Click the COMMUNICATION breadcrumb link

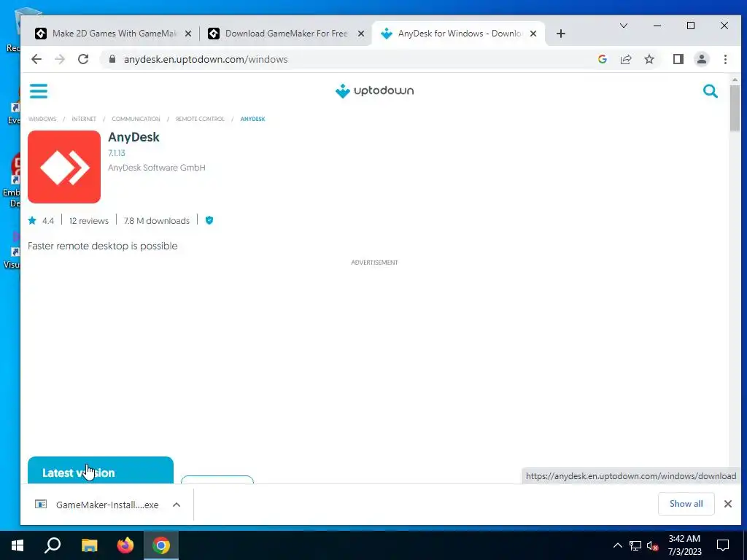[x=136, y=119]
